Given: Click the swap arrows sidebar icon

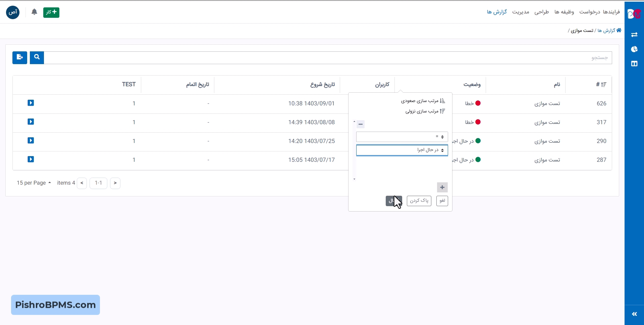Looking at the screenshot, I should [x=634, y=35].
